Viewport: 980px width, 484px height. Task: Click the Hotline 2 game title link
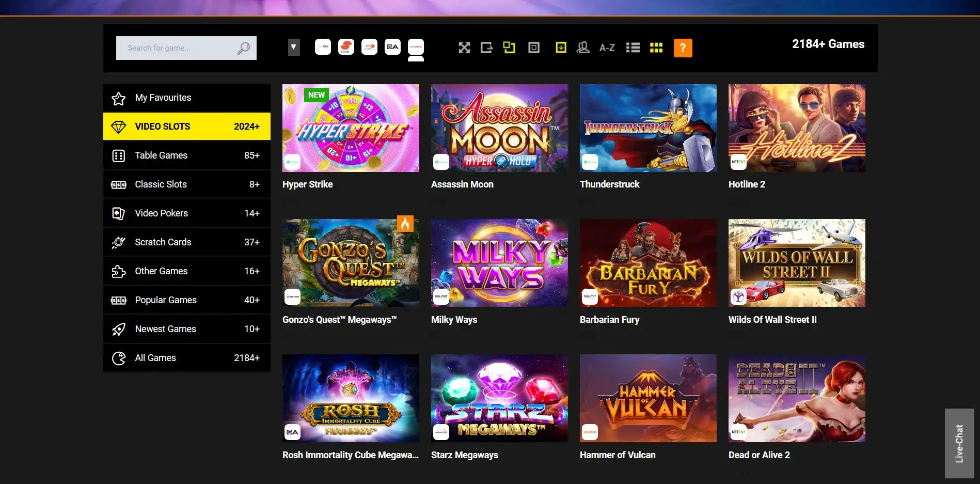747,184
